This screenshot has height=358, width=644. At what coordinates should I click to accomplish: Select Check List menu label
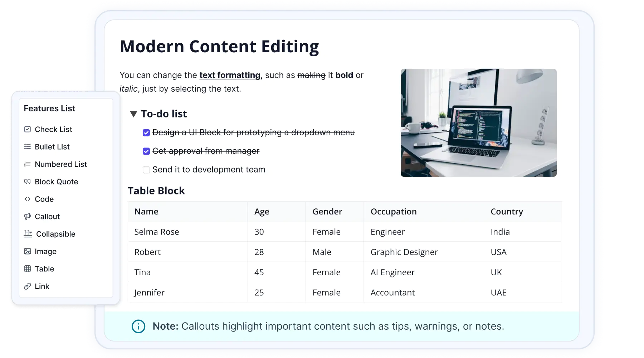(53, 129)
